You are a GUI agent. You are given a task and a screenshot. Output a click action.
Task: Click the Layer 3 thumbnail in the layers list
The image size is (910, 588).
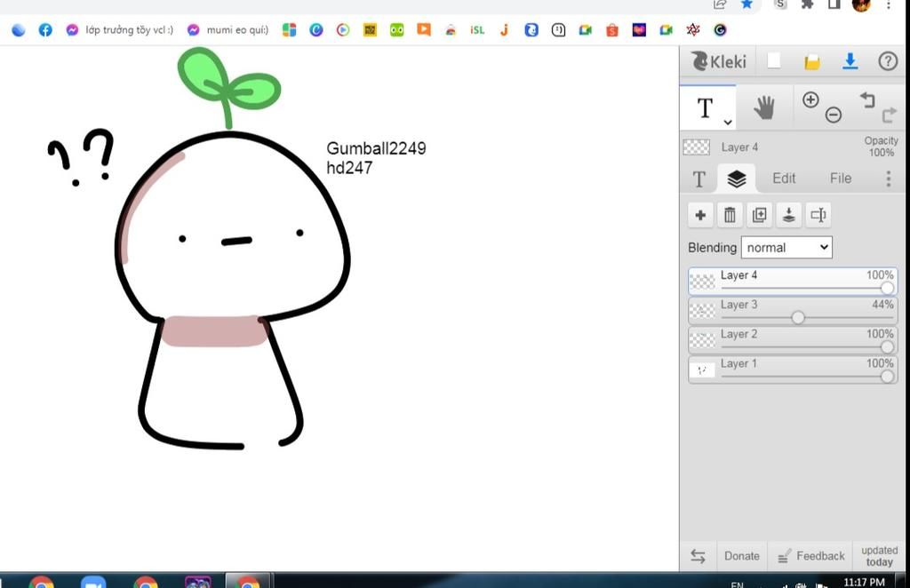click(x=702, y=311)
